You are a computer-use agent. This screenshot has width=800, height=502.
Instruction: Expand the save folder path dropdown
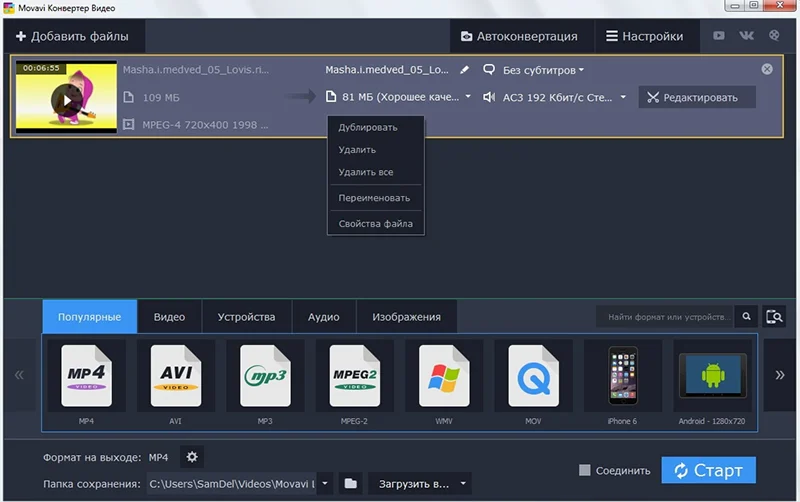(x=325, y=484)
